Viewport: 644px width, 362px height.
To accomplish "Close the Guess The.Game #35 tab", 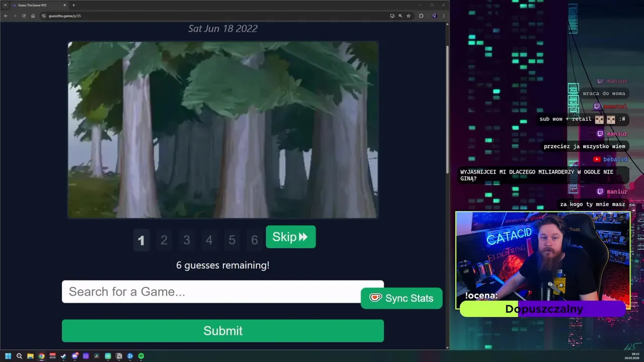I will pos(64,5).
